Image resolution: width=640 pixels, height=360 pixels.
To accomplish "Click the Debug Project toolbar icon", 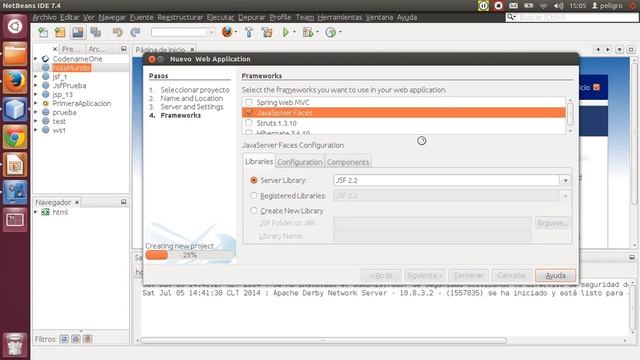I will click(308, 32).
